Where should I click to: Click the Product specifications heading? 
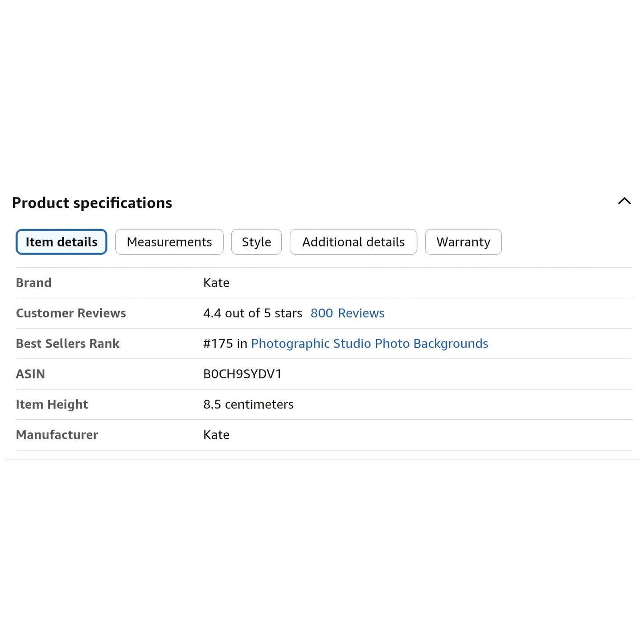pos(92,203)
